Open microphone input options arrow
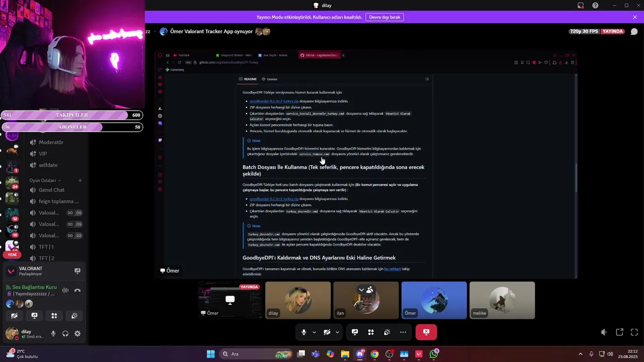The height and width of the screenshot is (362, 644). click(314, 332)
